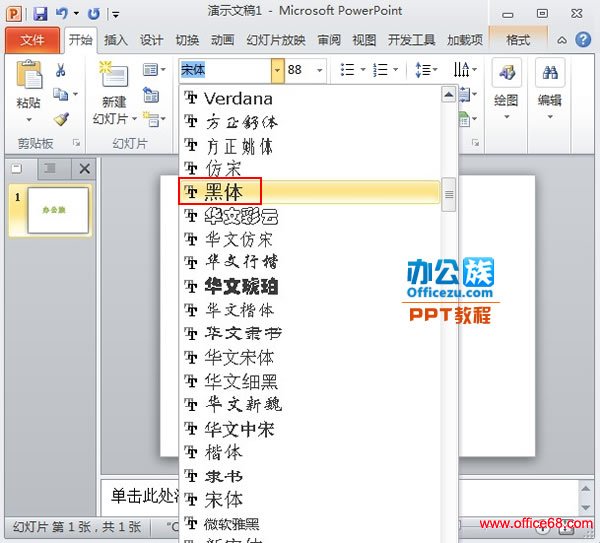Click the numbered list icon
The image size is (600, 543).
380,70
